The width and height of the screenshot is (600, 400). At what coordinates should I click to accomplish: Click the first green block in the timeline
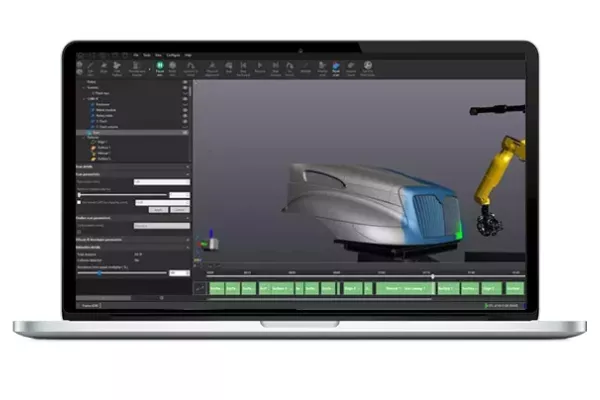point(216,288)
